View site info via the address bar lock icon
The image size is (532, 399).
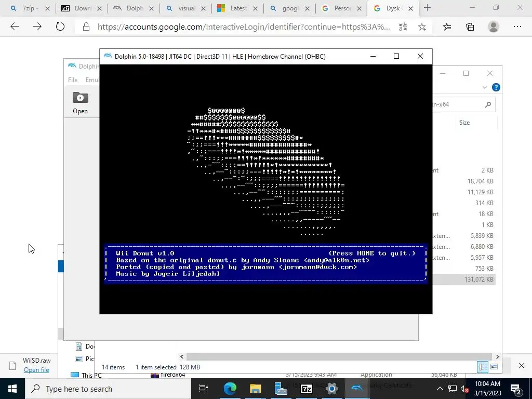coord(86,27)
